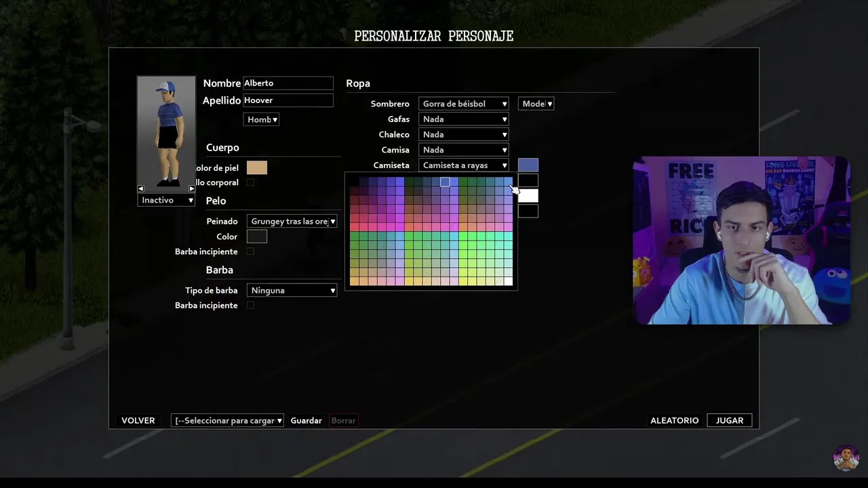Viewport: 868px width, 488px height.
Task: Open the Hombre gender dropdown
Action: click(261, 119)
